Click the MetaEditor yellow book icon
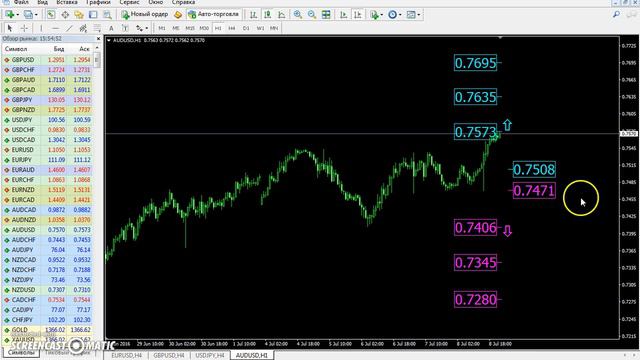 (178, 15)
